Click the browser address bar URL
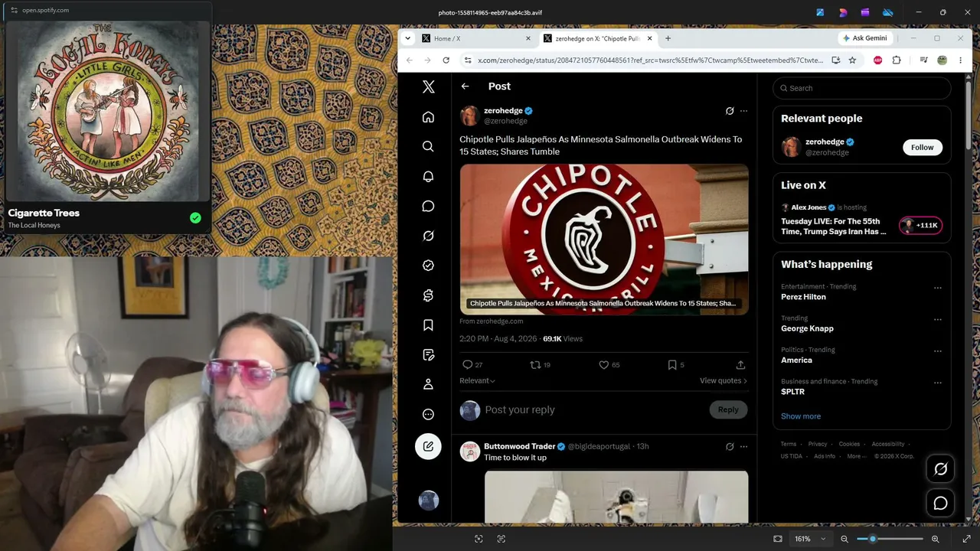Screen dimensions: 980x551 pyautogui.click(x=650, y=60)
